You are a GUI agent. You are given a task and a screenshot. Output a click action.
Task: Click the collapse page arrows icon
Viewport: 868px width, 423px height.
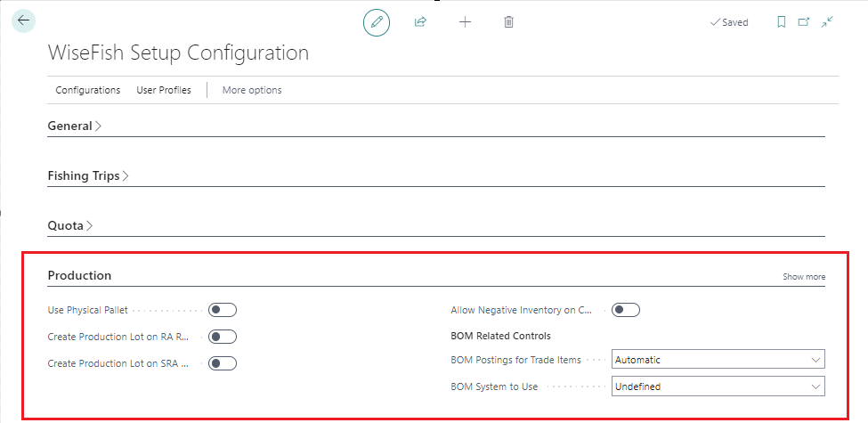pyautogui.click(x=827, y=22)
